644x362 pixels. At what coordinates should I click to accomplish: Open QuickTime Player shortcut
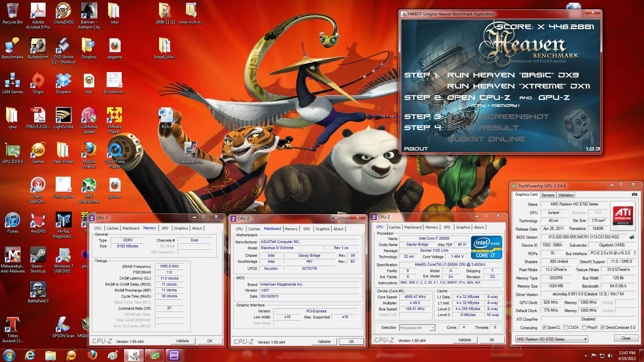click(114, 155)
